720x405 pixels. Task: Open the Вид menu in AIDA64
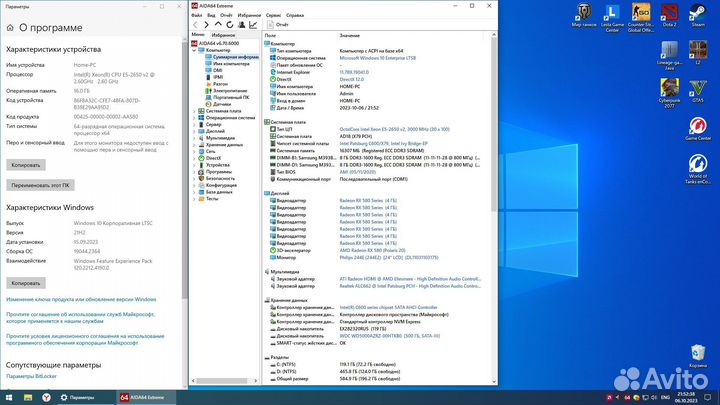click(x=211, y=15)
